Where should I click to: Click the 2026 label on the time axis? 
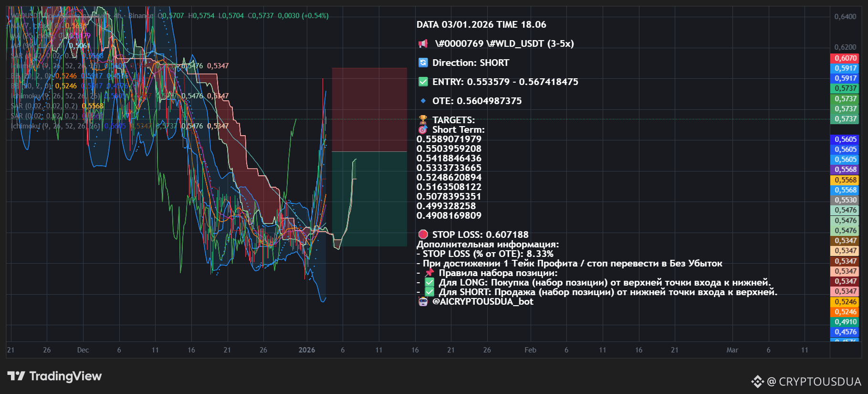307,350
